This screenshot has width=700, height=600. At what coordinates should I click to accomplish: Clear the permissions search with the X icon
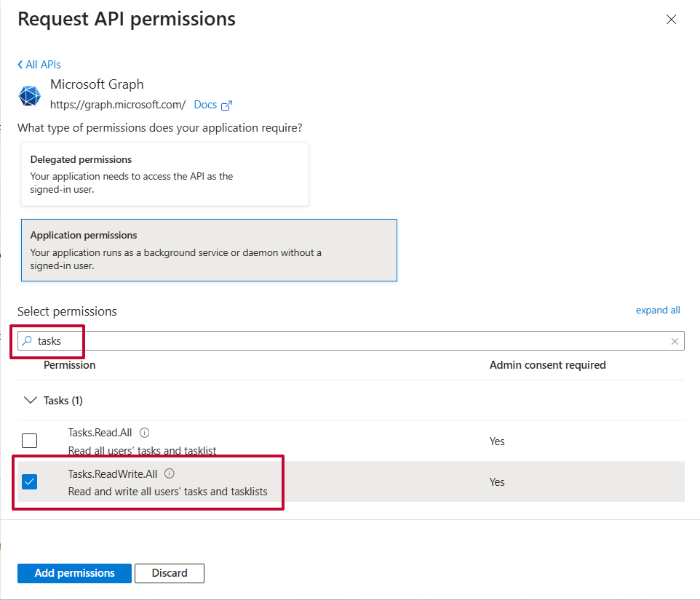pos(675,341)
